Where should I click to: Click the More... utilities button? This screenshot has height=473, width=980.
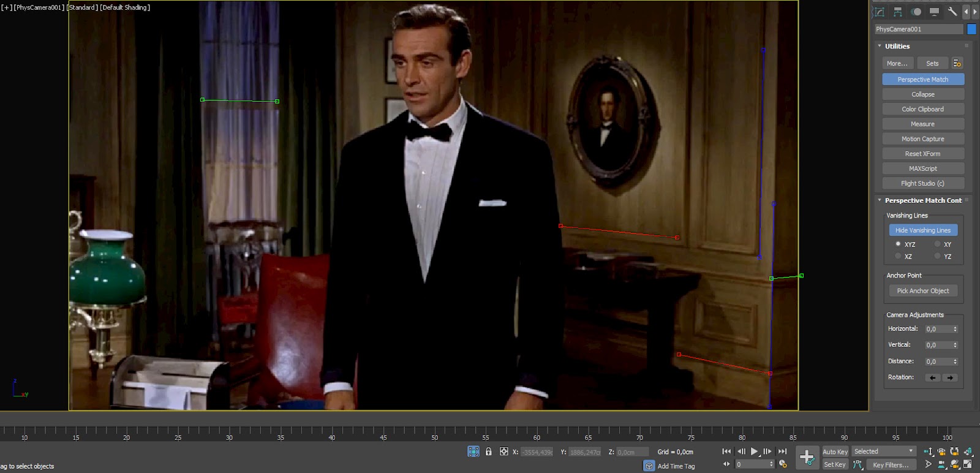[x=897, y=63]
